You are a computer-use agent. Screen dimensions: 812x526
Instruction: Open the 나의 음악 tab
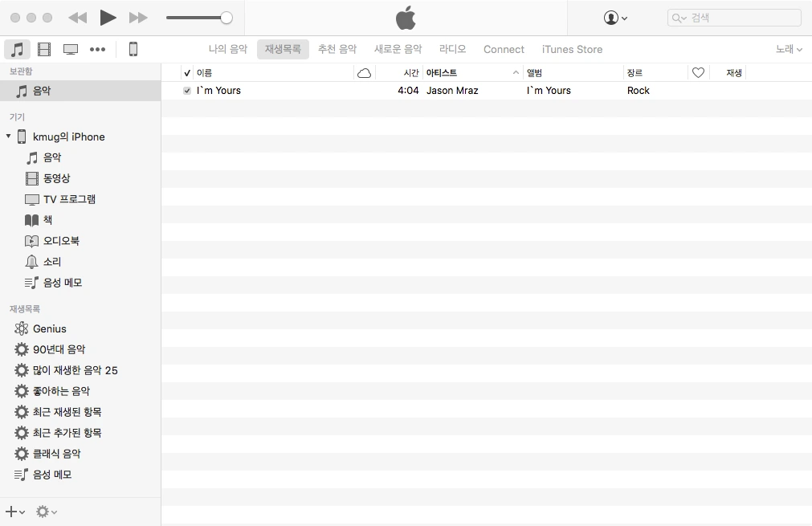[228, 49]
